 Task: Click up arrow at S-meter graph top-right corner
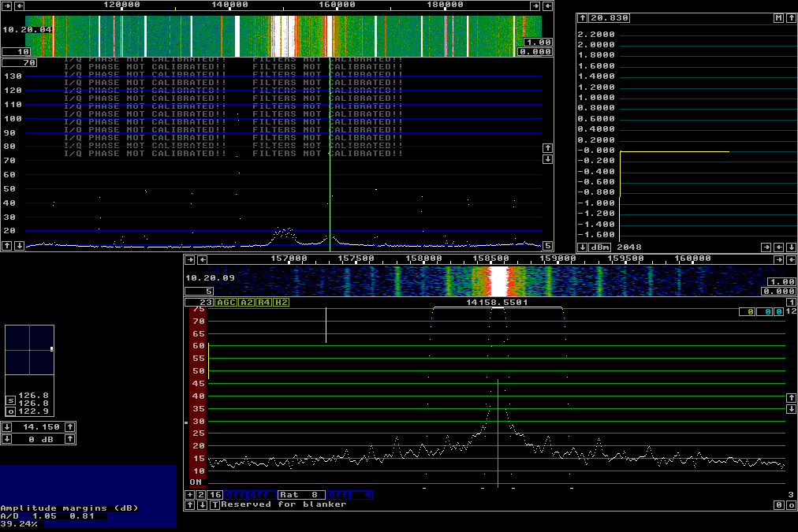tap(791, 18)
